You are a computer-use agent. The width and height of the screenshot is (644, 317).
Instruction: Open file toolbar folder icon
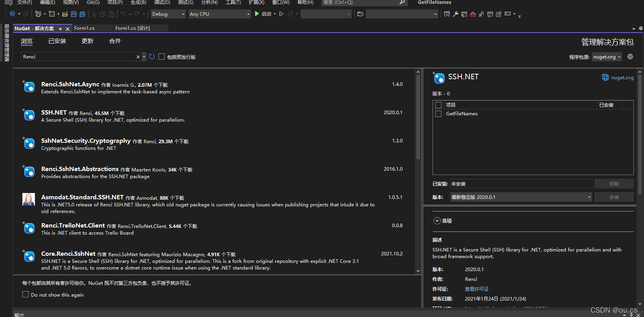tap(65, 14)
